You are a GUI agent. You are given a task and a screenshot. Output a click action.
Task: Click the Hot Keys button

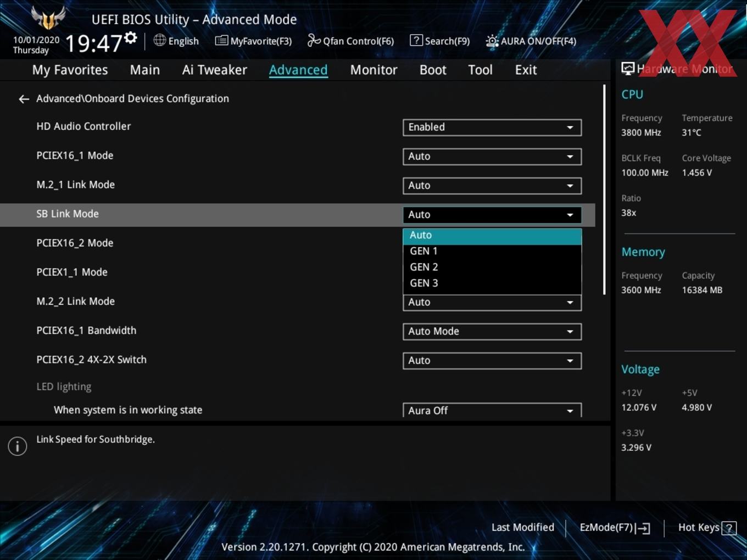pos(707,528)
